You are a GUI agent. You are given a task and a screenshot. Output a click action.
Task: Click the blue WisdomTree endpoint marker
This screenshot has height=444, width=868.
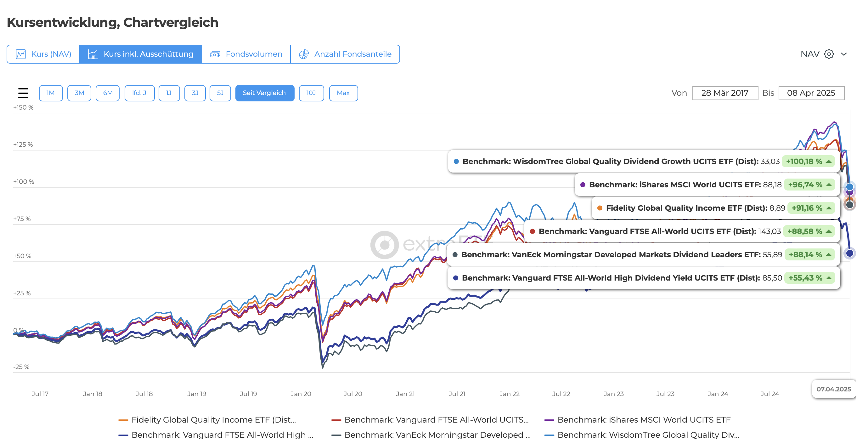tap(849, 186)
